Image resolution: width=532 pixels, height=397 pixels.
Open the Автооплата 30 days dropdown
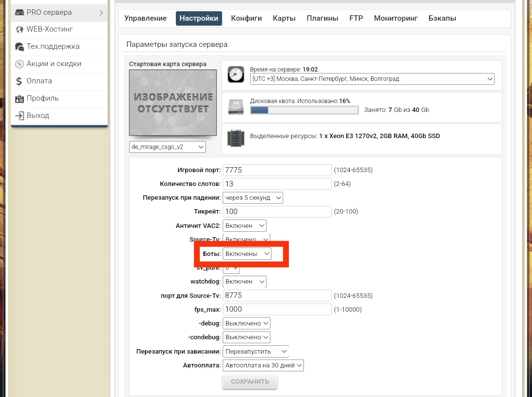tap(263, 365)
